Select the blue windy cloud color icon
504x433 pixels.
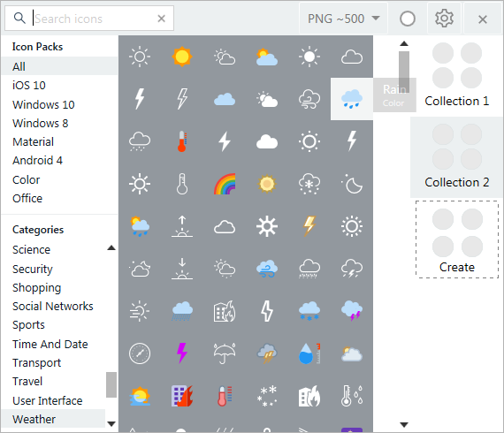click(267, 269)
